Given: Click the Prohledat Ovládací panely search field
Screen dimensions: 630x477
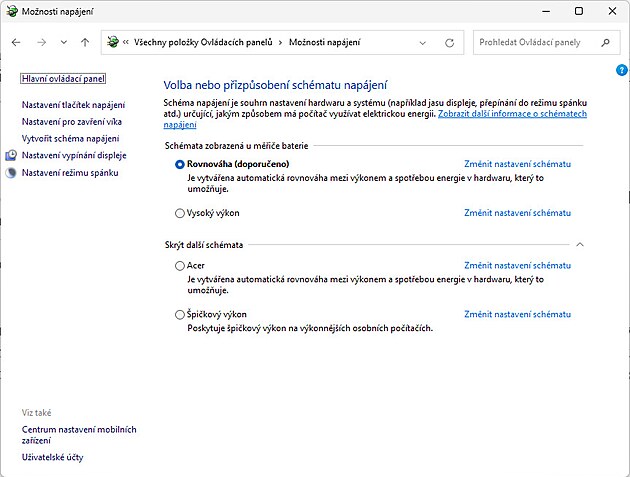Looking at the screenshot, I should point(535,43).
